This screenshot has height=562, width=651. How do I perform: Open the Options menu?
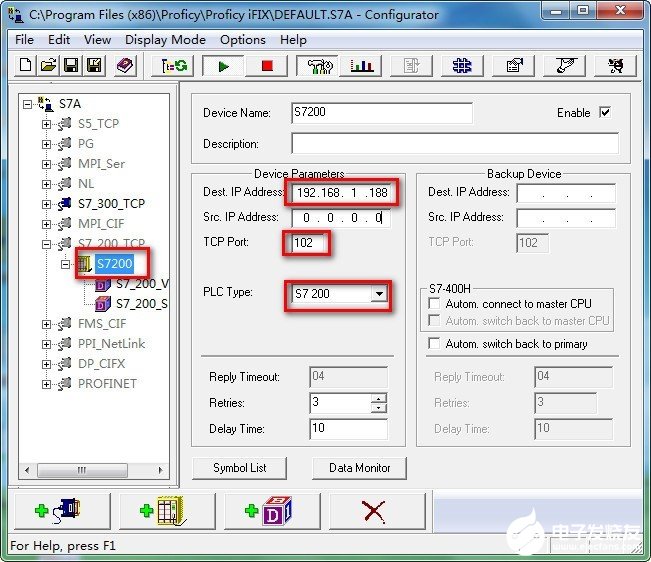pyautogui.click(x=243, y=40)
